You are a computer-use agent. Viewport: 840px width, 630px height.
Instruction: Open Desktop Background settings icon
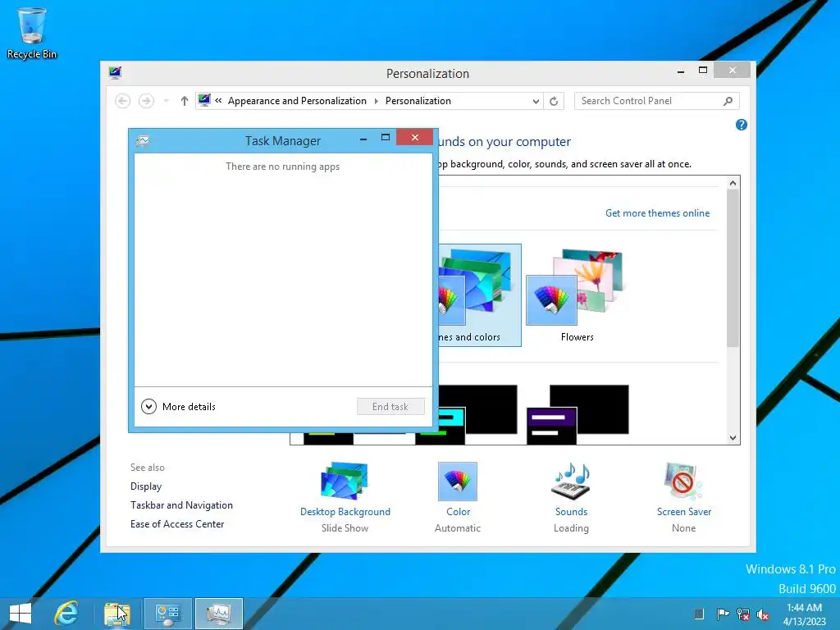click(345, 481)
